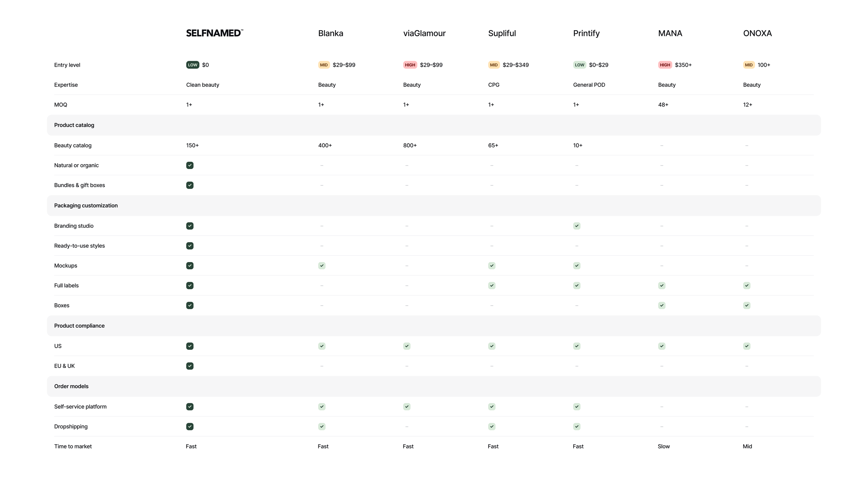
Task: Click the Product catalog section header
Action: pos(74,125)
